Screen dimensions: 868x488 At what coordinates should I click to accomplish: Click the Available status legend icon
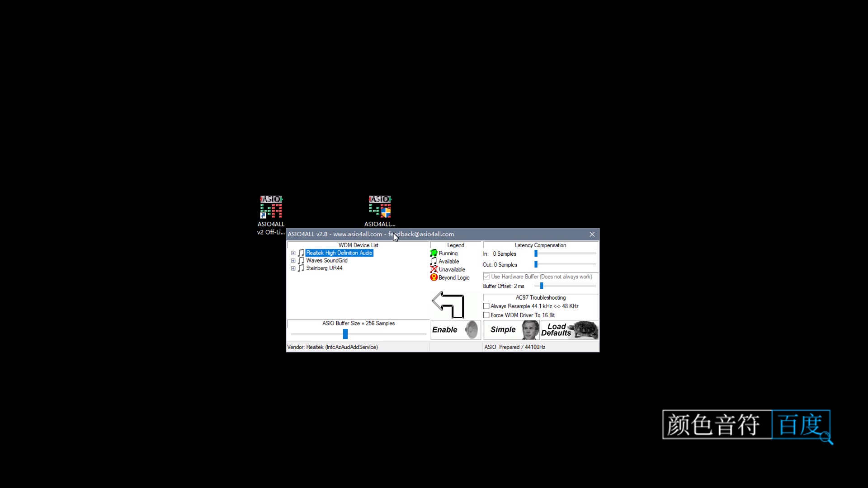pyautogui.click(x=434, y=261)
